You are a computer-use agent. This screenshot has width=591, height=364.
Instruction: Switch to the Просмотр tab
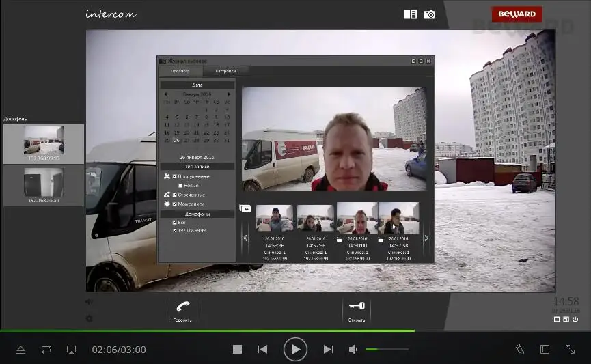(180, 71)
